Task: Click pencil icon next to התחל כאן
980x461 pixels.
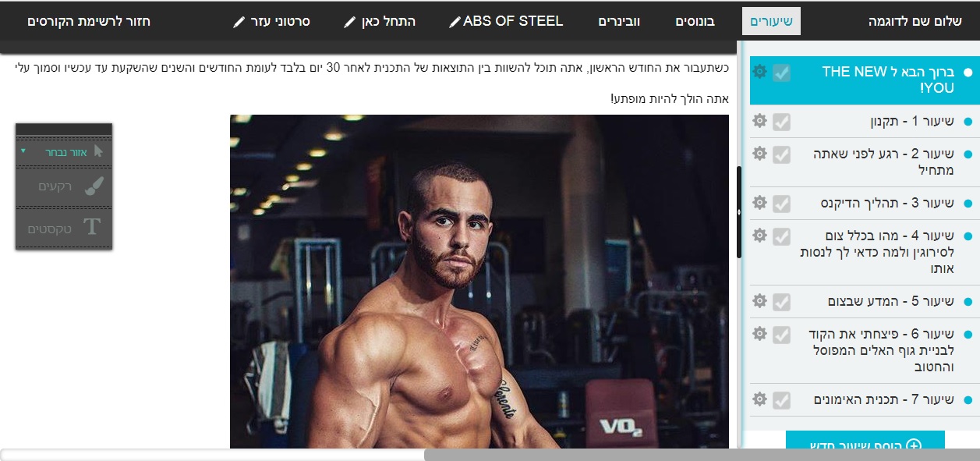Action: point(350,23)
